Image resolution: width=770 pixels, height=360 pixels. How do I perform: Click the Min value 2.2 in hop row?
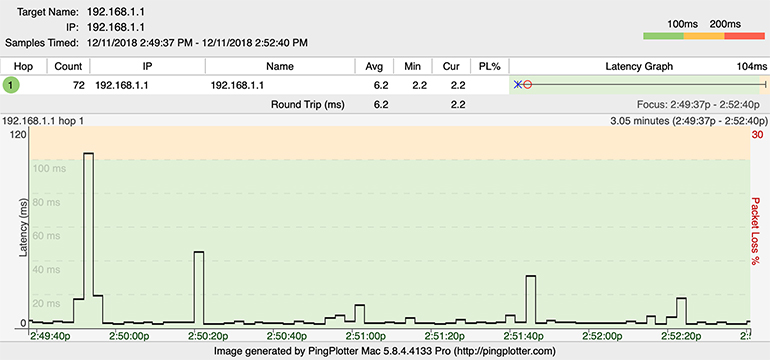[419, 85]
